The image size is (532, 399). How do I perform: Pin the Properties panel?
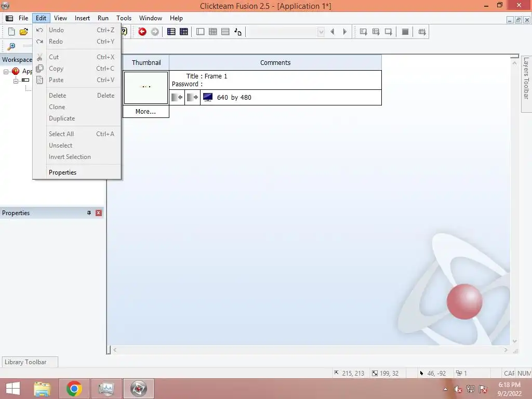89,212
